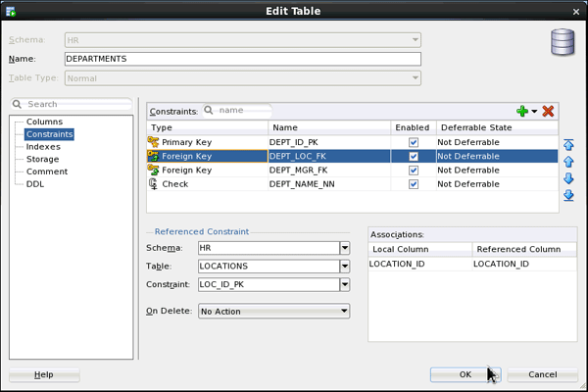Screen dimensions: 588x392
Task: Click the green add constraint plus icon
Action: coord(521,112)
